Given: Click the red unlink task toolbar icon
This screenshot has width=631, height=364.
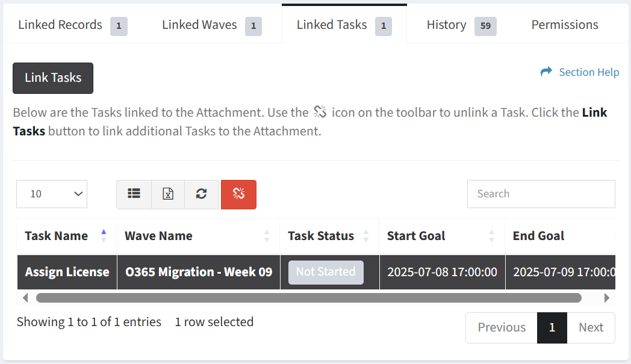Looking at the screenshot, I should point(238,194).
